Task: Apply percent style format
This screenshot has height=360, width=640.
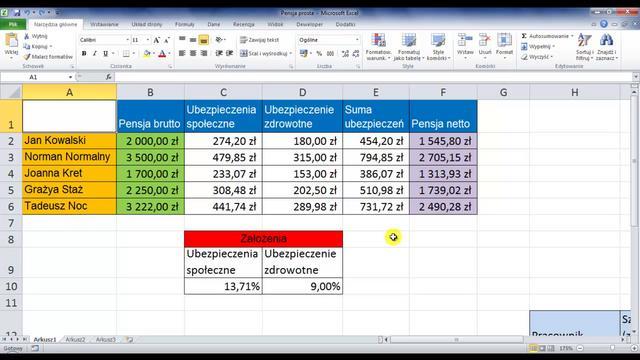Action: click(x=319, y=53)
